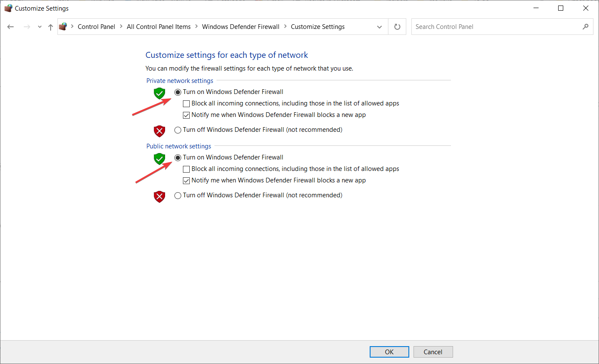Refresh the Customize Settings page
Image resolution: width=599 pixels, height=364 pixels.
point(397,27)
